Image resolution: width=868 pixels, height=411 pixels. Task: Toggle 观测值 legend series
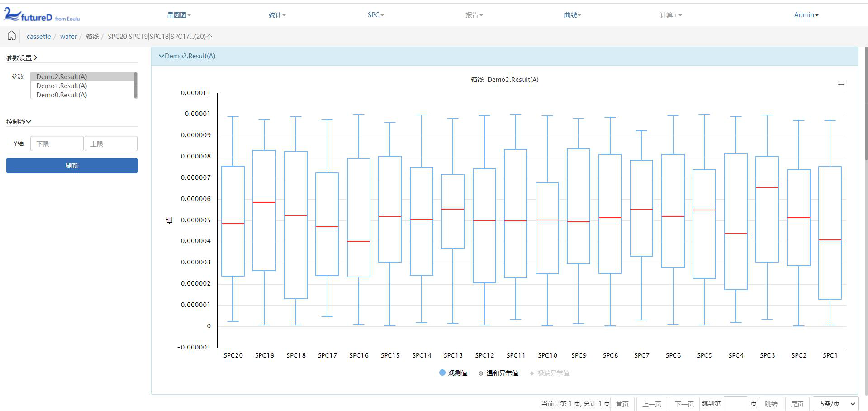453,373
